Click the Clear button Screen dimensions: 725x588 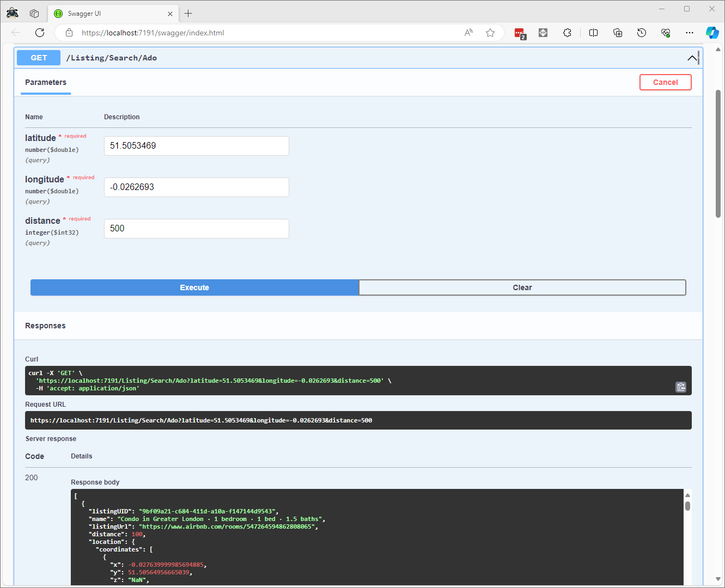pyautogui.click(x=522, y=287)
